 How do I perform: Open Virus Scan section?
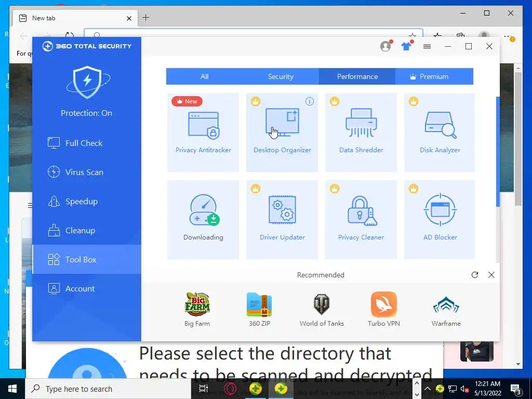click(87, 172)
